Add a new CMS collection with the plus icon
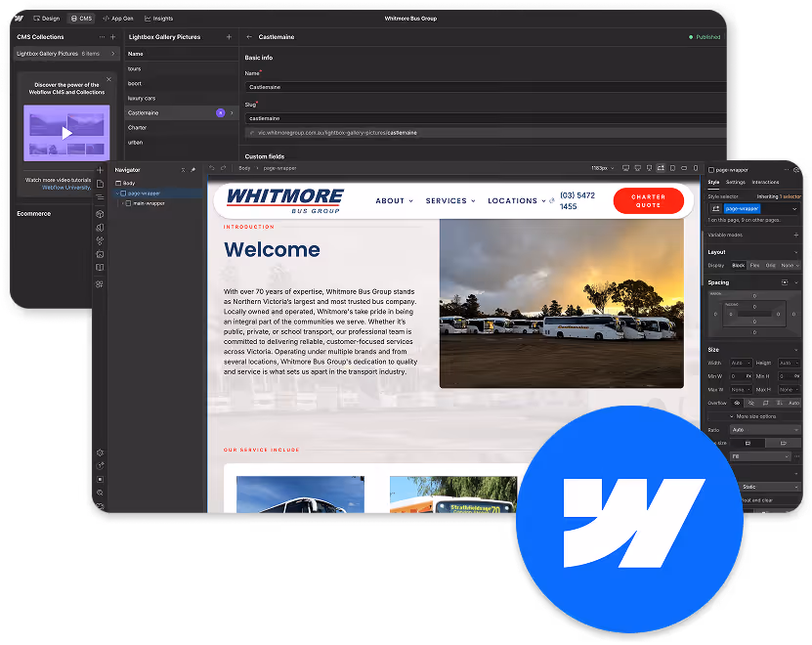Image resolution: width=812 pixels, height=645 pixels. [x=113, y=37]
